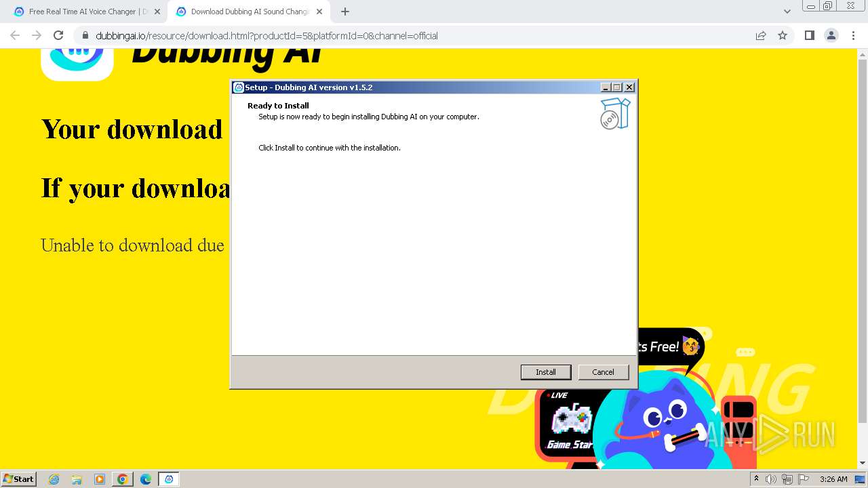The width and height of the screenshot is (868, 488).
Task: Click the 'Unable to download due' text
Action: 132,245
